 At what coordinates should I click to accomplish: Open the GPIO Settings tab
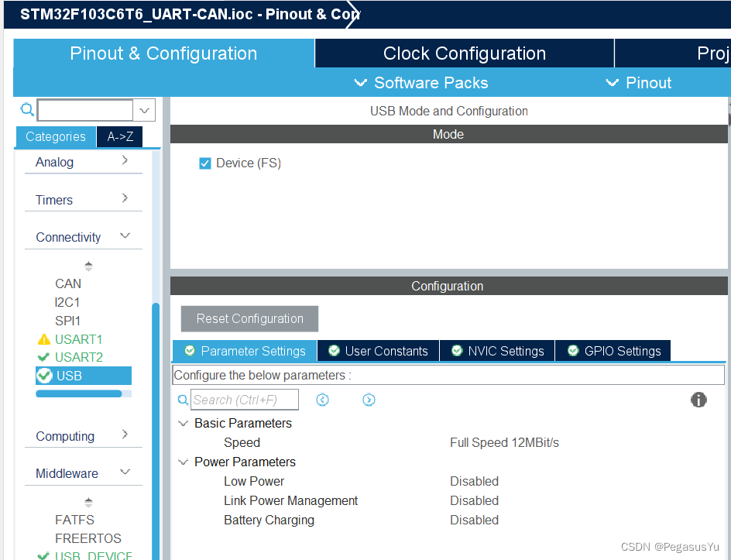[613, 351]
